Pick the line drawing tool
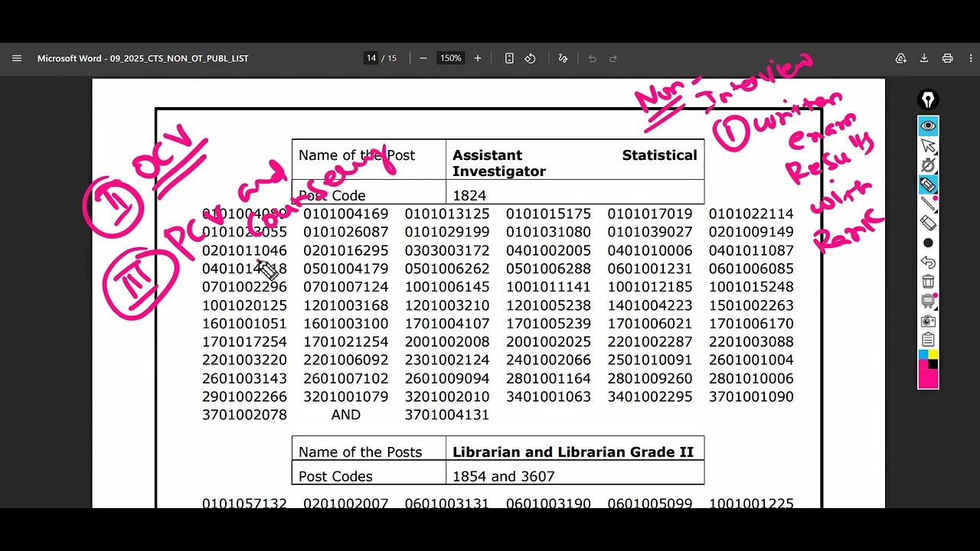This screenshot has height=551, width=980. pos(928,204)
